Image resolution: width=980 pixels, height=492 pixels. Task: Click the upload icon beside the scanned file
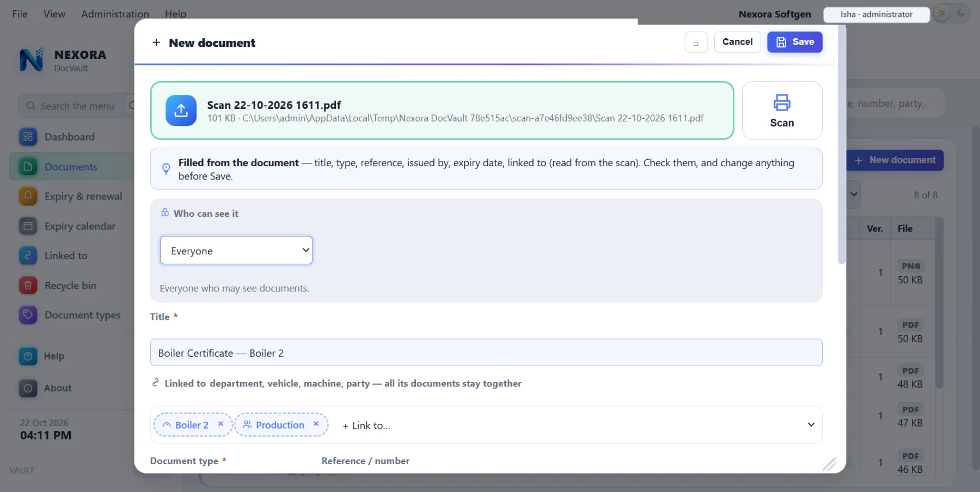[x=181, y=111]
